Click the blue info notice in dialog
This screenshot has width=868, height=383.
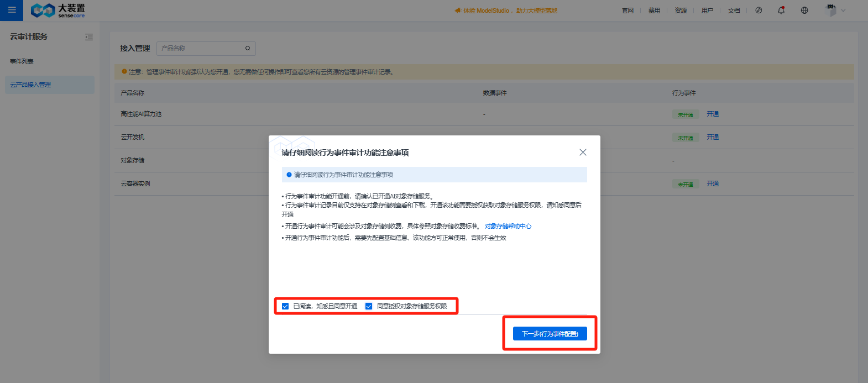(435, 175)
